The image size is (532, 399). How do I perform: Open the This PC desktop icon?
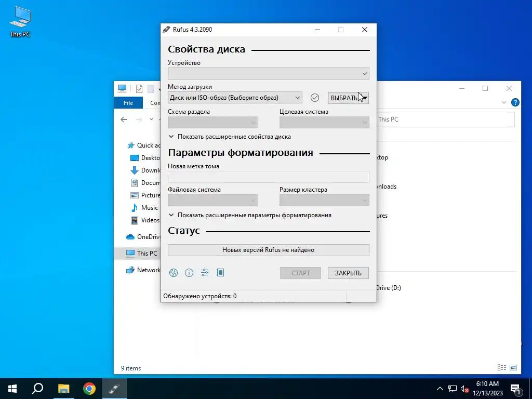tap(20, 22)
